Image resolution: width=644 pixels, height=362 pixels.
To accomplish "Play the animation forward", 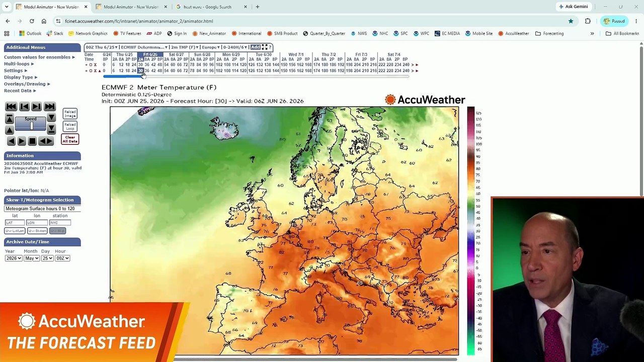I will click(22, 141).
